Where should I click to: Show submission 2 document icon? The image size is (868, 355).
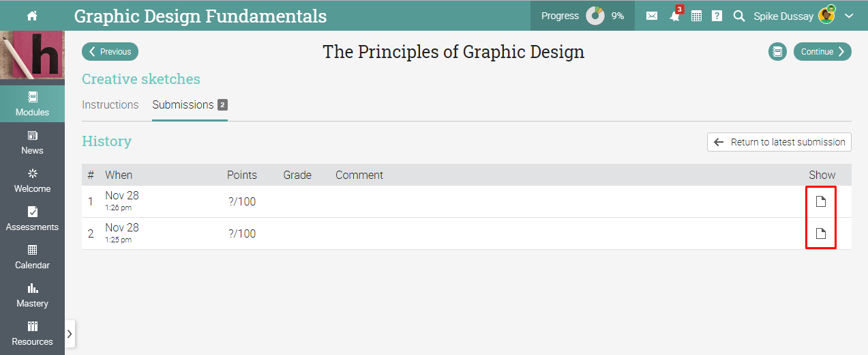(x=821, y=233)
